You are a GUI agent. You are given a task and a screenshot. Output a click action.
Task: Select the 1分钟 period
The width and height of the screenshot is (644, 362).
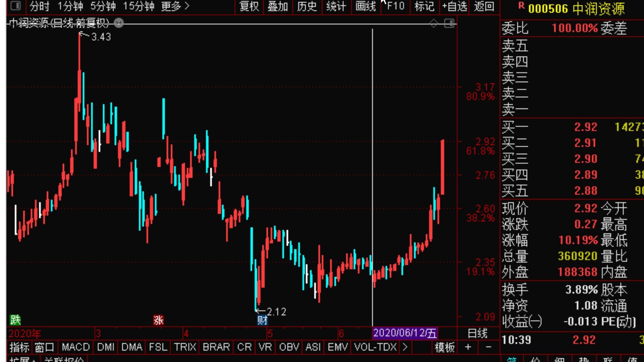(x=70, y=6)
